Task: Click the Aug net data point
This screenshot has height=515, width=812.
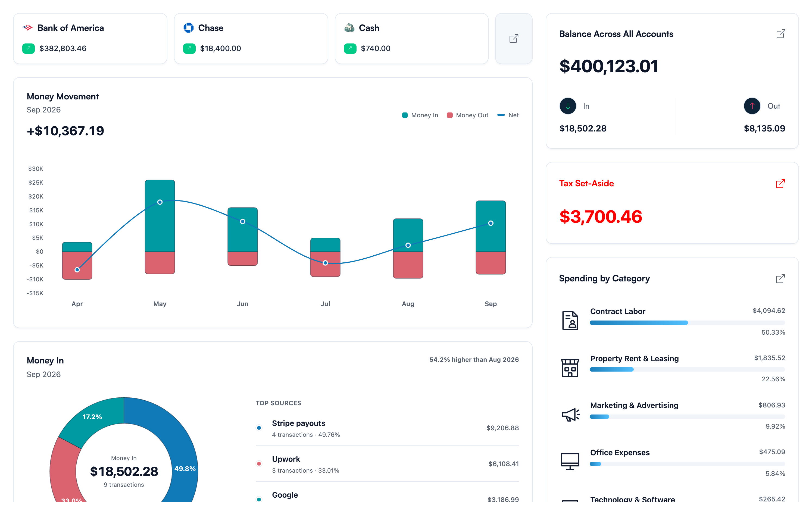Action: pos(408,245)
